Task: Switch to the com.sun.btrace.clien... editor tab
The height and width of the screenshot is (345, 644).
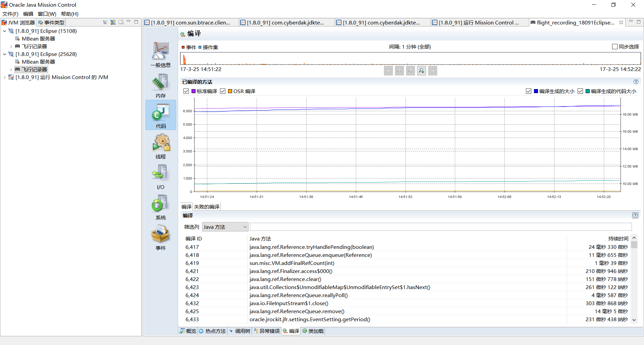Action: [x=190, y=22]
